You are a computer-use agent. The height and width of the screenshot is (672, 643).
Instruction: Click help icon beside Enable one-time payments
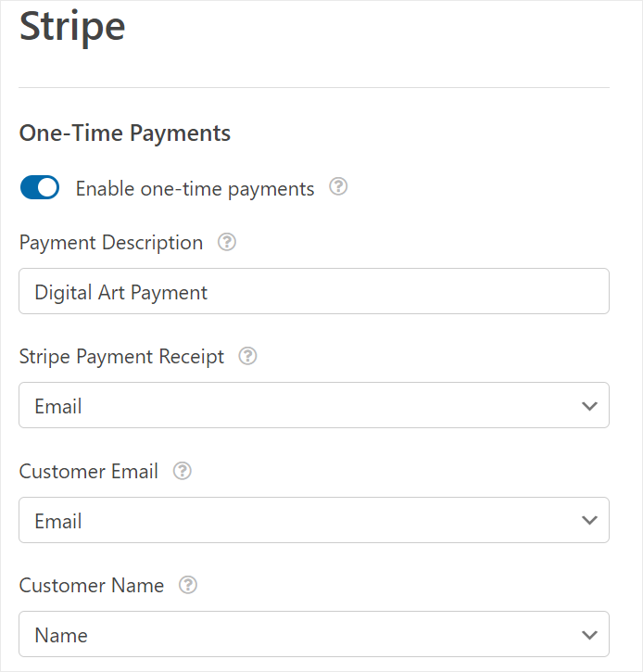point(339,188)
